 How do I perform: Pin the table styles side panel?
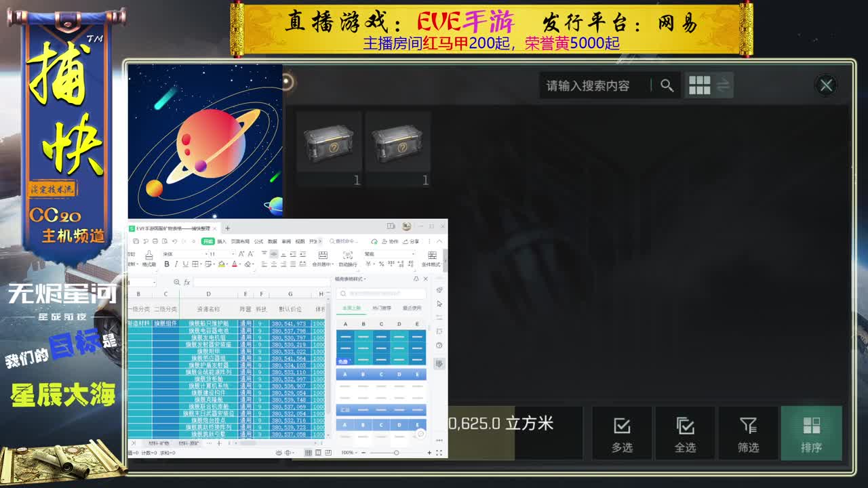[416, 279]
